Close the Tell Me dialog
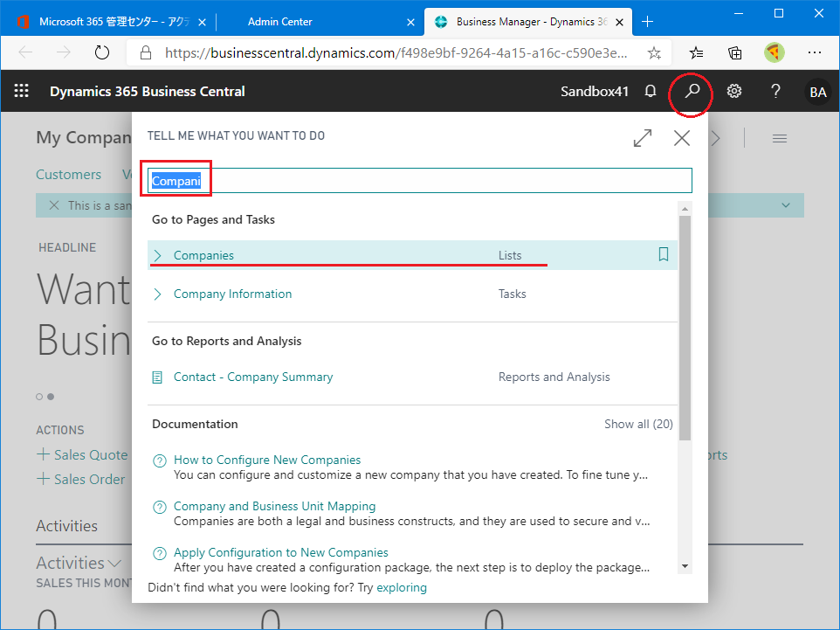 [682, 138]
